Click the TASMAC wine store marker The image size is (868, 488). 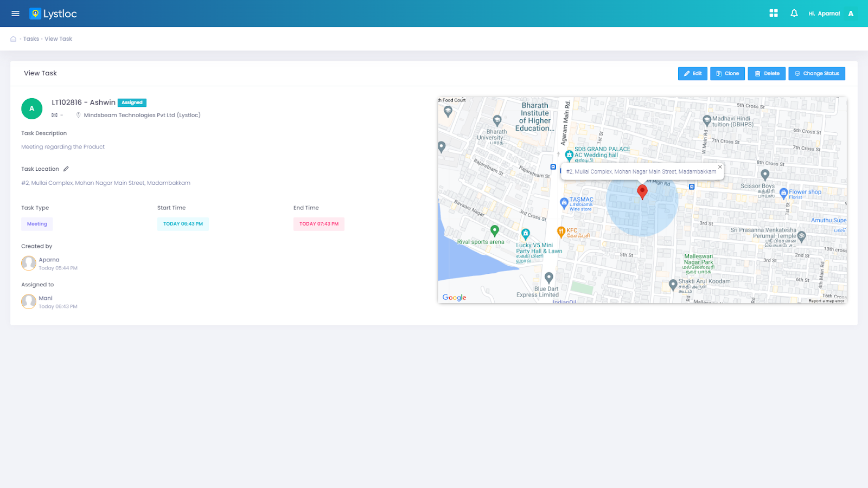click(564, 203)
